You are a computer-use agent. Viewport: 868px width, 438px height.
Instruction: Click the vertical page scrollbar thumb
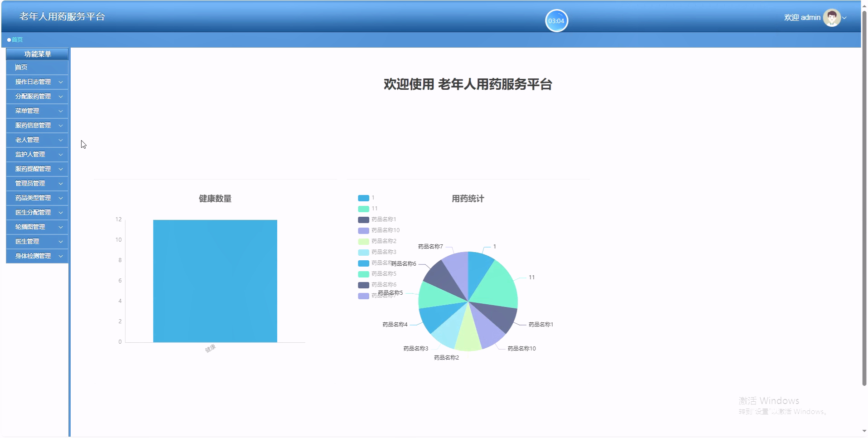tap(864, 198)
